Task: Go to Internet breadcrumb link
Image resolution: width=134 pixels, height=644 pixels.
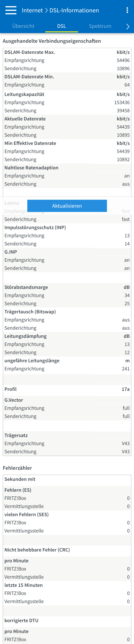Action: point(32,10)
